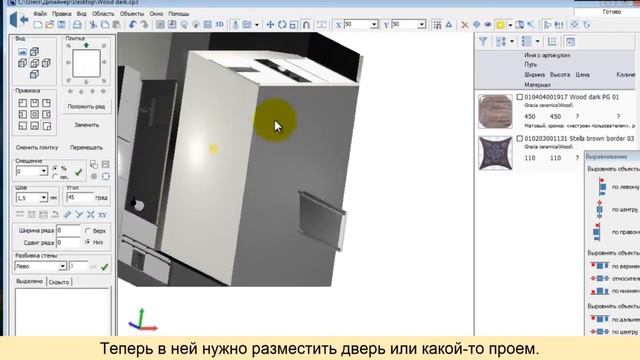Click the Угол angle input field
Viewport: 640px width, 360px height.
coord(80,198)
